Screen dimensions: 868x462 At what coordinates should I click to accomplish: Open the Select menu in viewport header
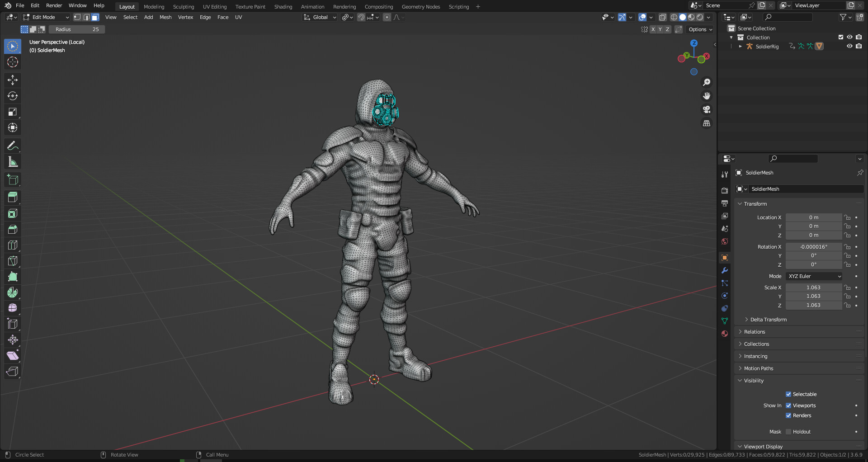pyautogui.click(x=130, y=17)
